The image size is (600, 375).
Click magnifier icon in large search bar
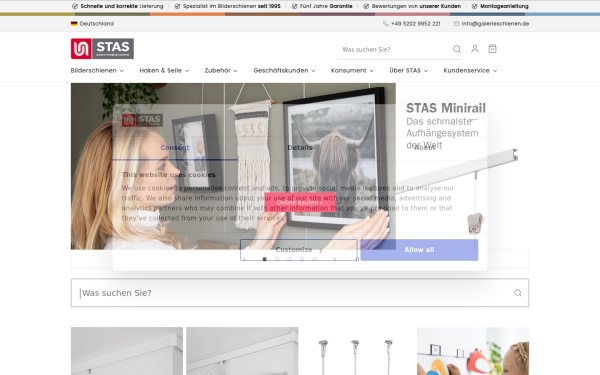pyautogui.click(x=518, y=293)
